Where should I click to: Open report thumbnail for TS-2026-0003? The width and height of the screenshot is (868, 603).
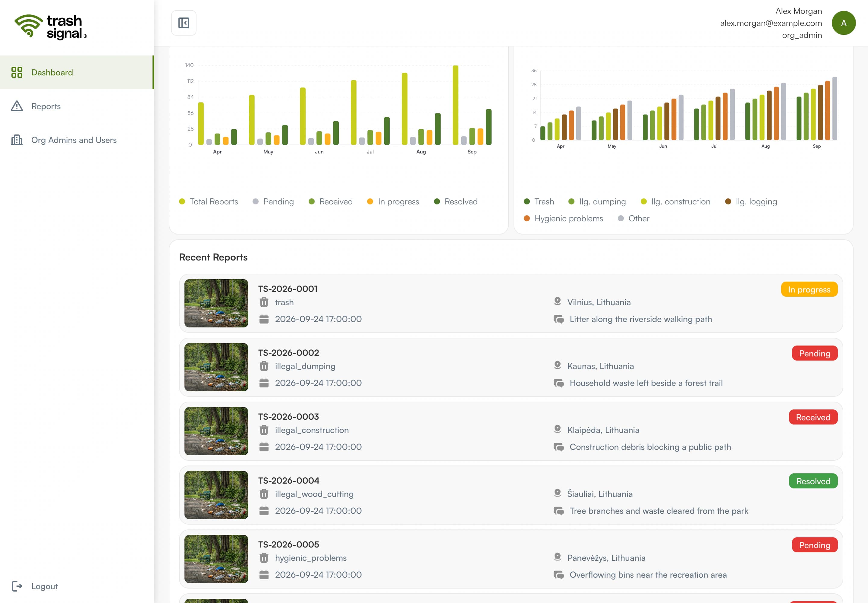[216, 431]
